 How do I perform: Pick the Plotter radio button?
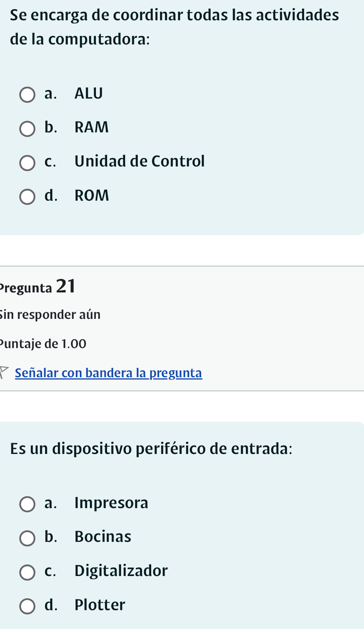[27, 606]
